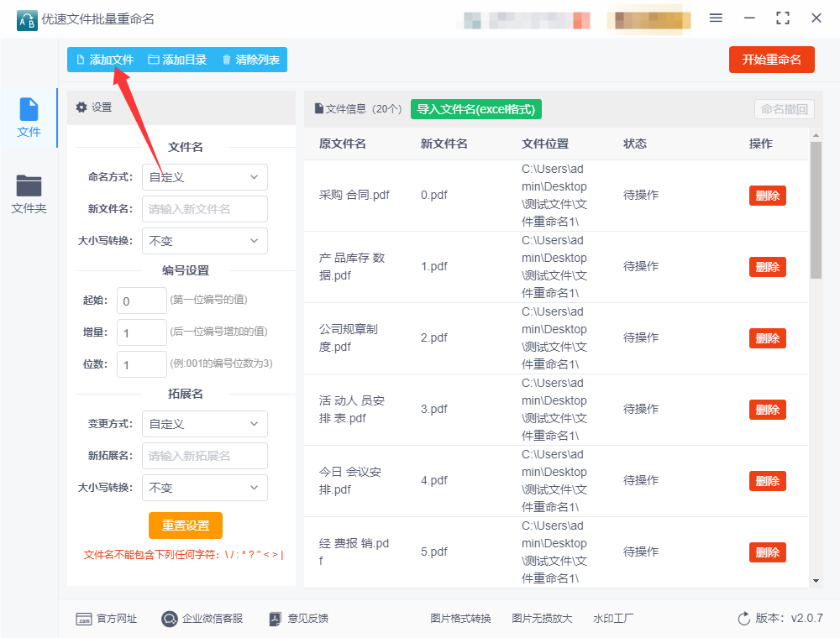Open the filename 大小写转换 dropdown
840x638 pixels.
pos(205,241)
